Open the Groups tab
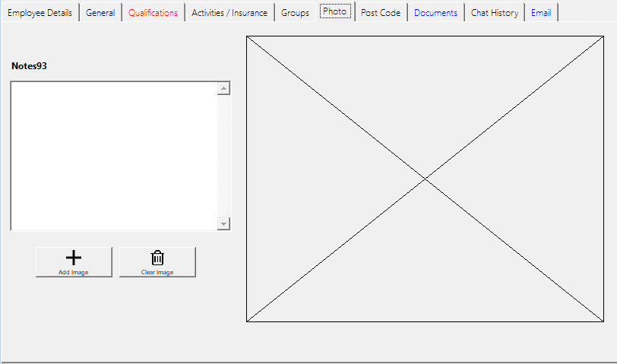The height and width of the screenshot is (364, 617). 295,13
